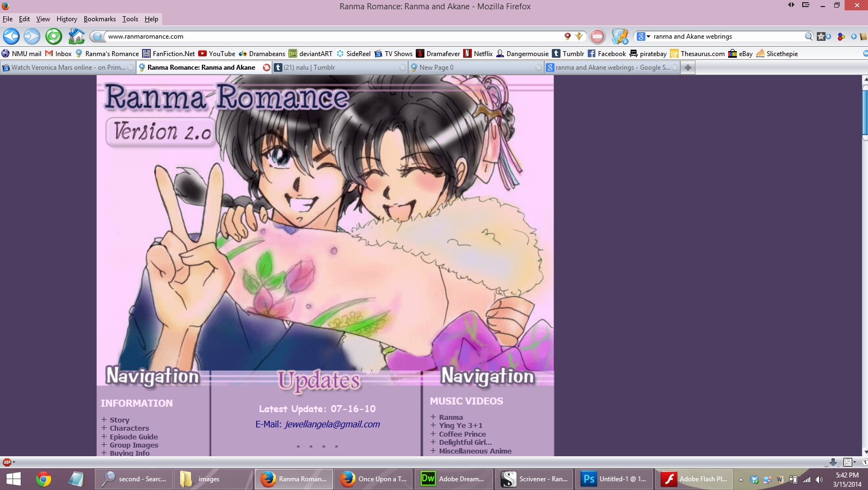Click the URL address bar field
Image resolution: width=868 pixels, height=490 pixels.
click(x=332, y=36)
